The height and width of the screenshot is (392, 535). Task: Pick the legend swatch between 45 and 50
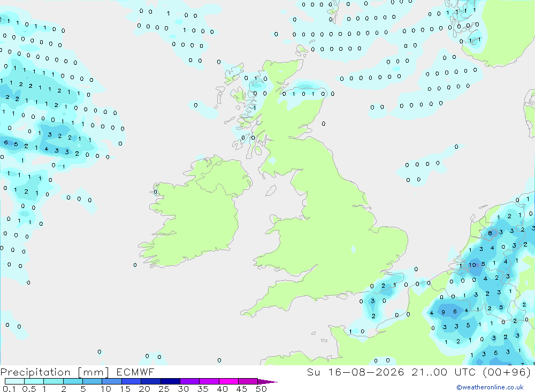pos(248,381)
